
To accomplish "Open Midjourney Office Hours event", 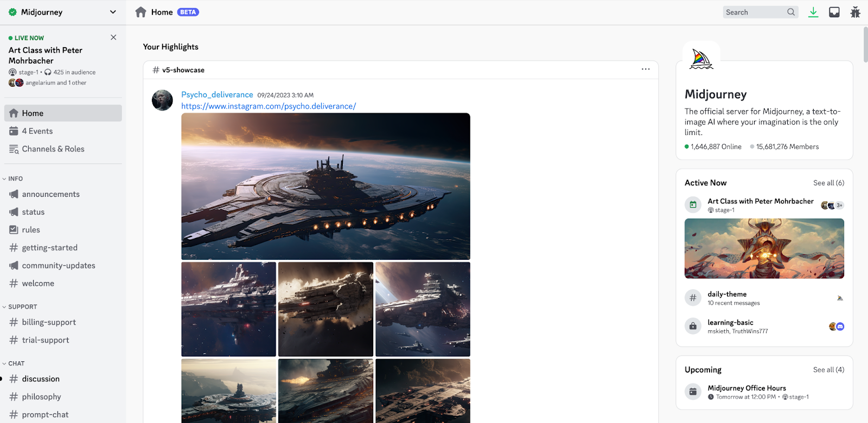I will (746, 388).
